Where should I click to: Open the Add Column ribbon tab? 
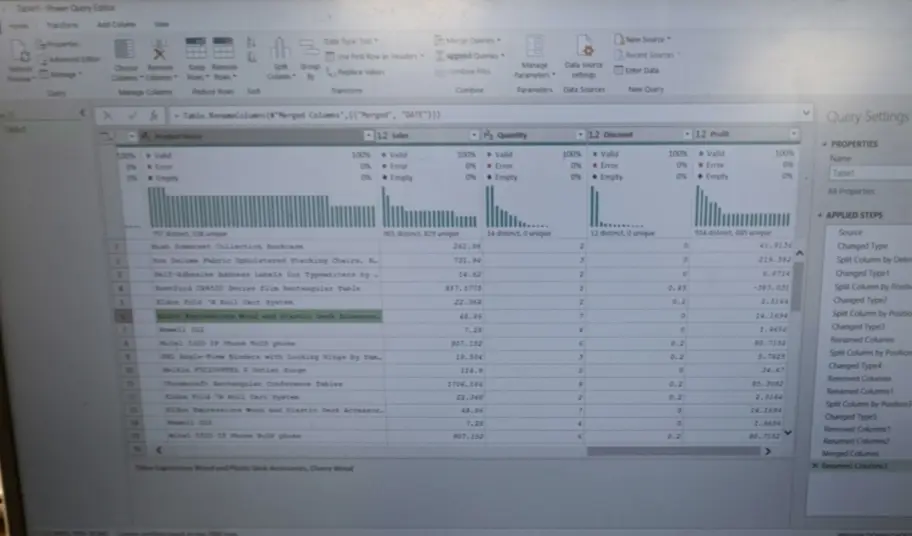[x=116, y=24]
